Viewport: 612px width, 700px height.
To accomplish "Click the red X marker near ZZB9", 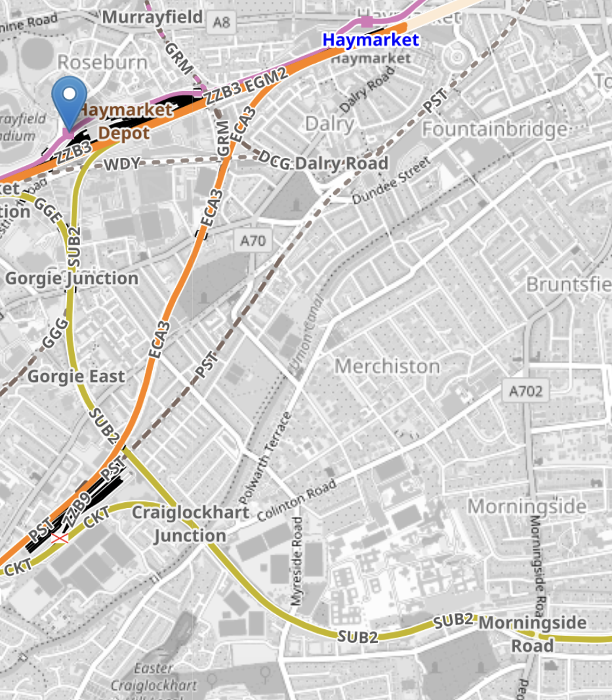I will (x=60, y=538).
